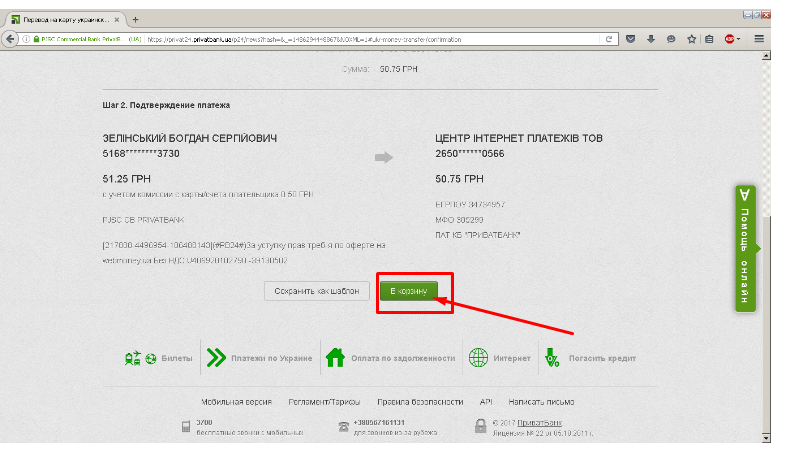Open the Firefox hamburger menu
The image size is (792, 464).
[759, 39]
